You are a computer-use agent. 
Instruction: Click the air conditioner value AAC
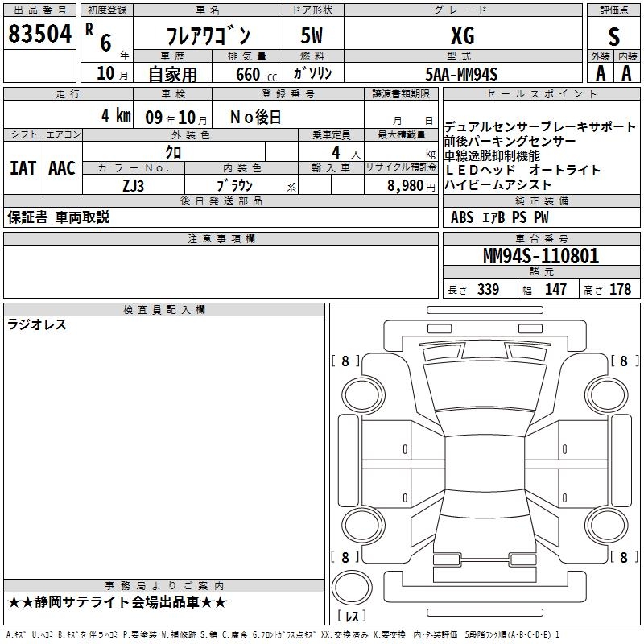62,168
